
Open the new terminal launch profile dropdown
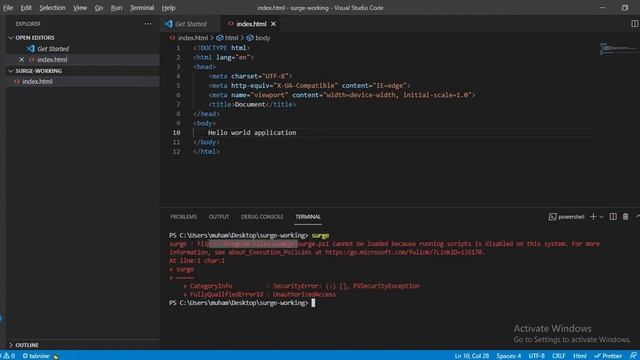(602, 217)
